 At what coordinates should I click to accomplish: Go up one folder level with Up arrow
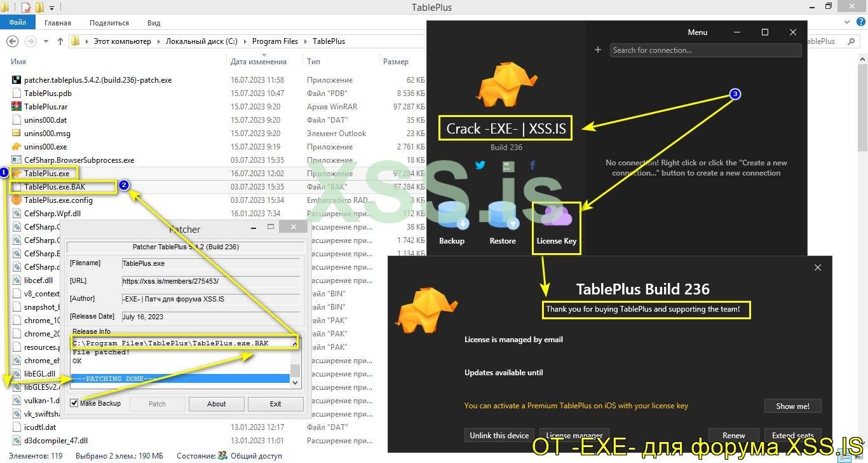point(60,41)
